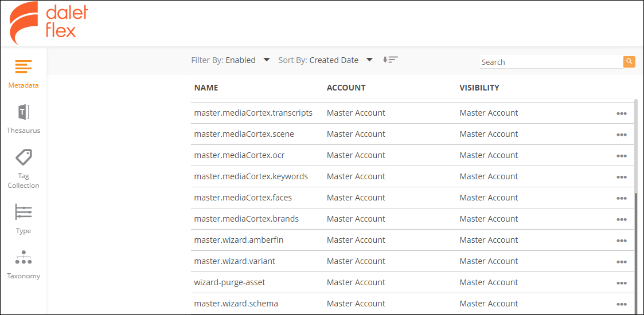
Task: Select the master.mediaCortex.brands entry
Action: pos(247,219)
